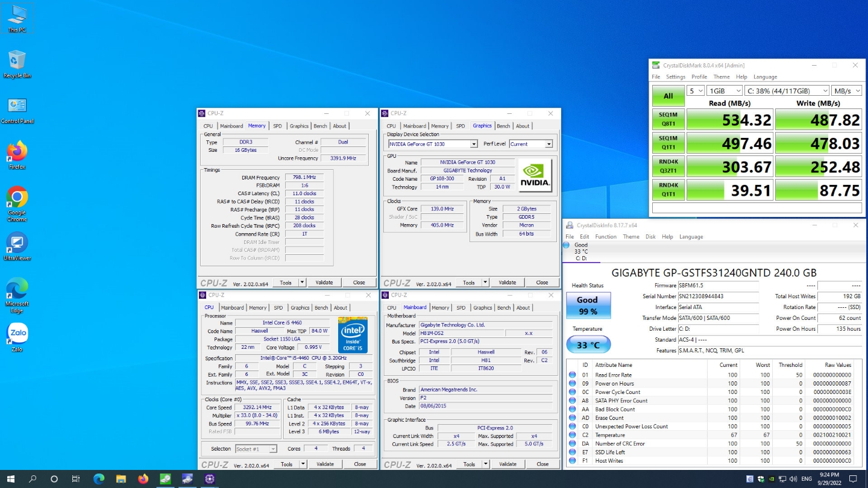Screen dimensions: 868x488
Task: Open Memory tab in the Mainboard CPU-Z window
Action: 440,307
